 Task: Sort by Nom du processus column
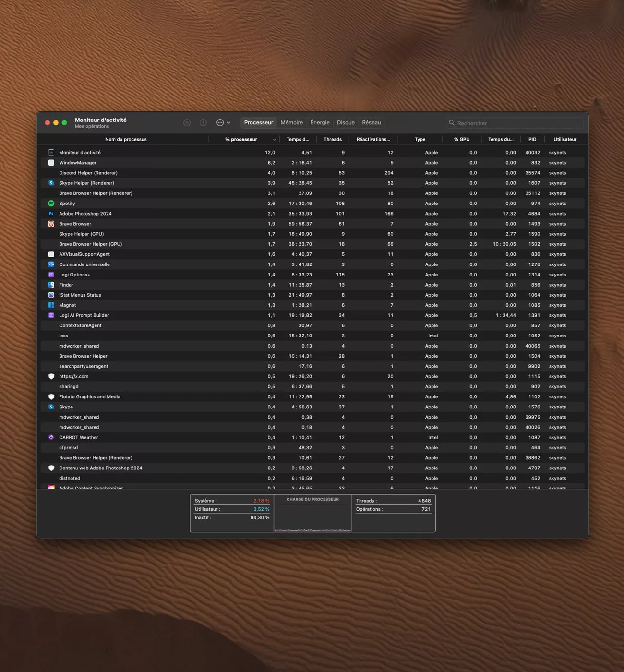pos(126,140)
